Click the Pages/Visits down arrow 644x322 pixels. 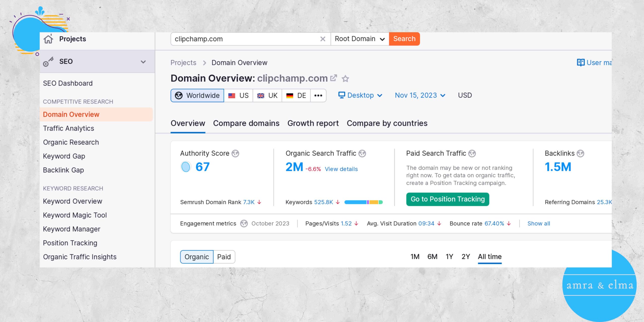(x=356, y=224)
